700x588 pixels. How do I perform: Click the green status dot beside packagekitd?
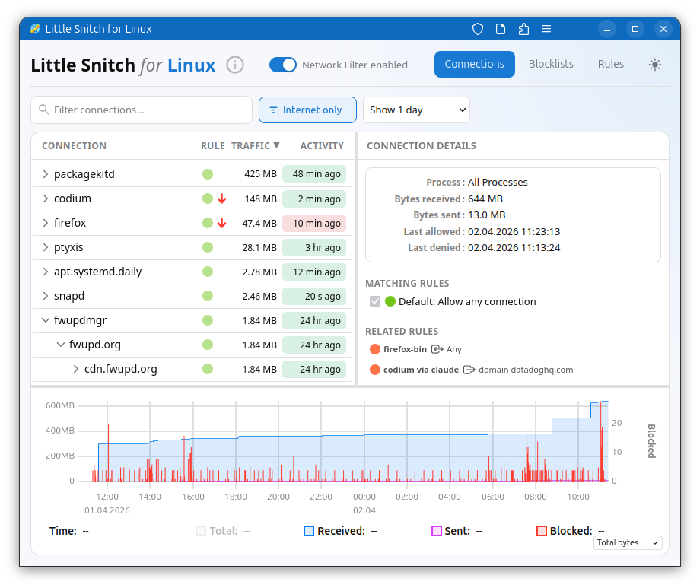[x=207, y=173]
